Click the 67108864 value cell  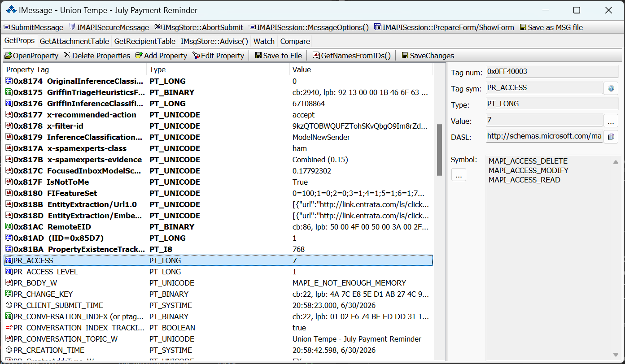coord(309,104)
